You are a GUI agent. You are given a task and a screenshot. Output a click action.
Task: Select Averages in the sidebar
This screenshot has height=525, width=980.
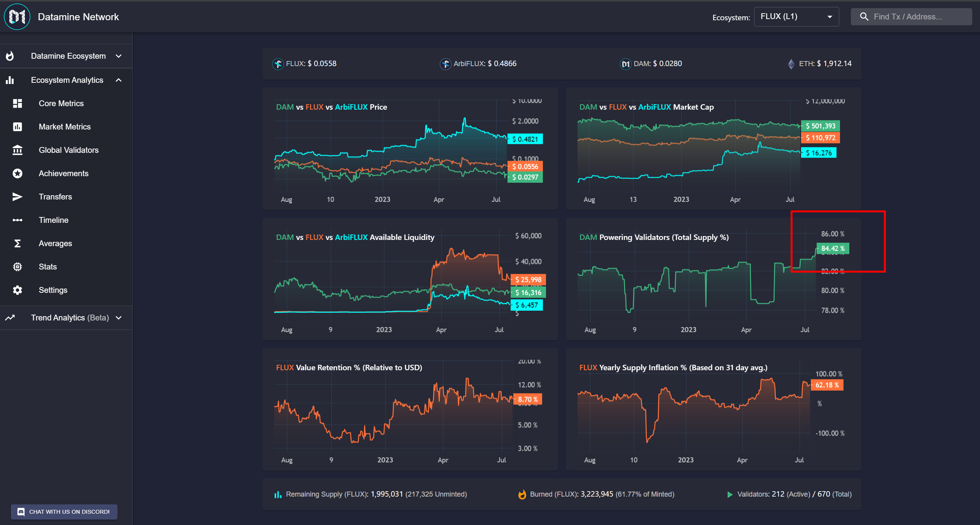tap(66, 243)
